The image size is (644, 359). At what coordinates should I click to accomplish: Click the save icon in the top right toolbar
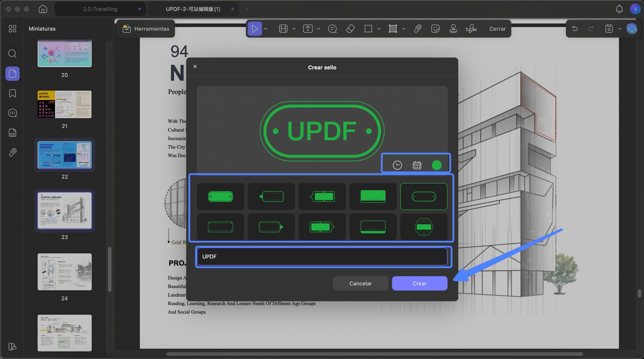click(609, 29)
